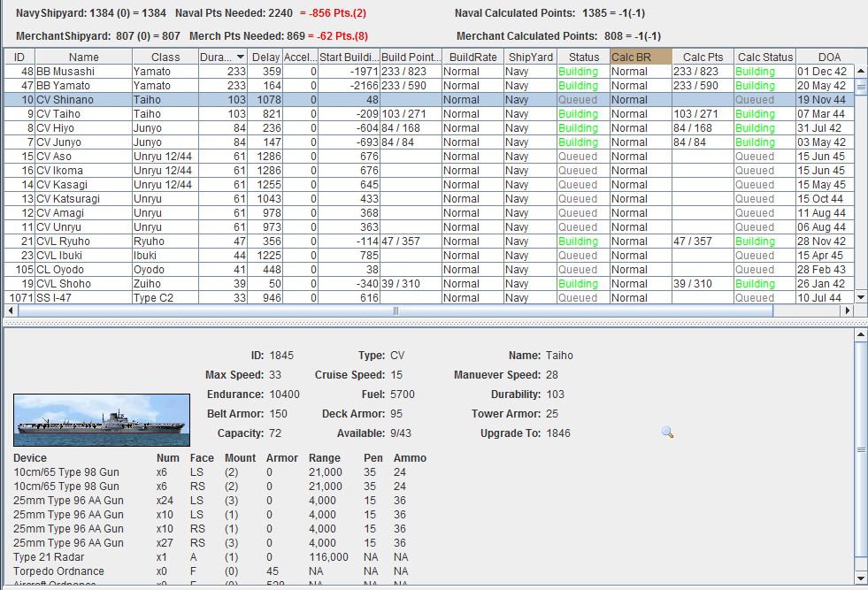868x590 pixels.
Task: Open the Duration column sort arrow
Action: pos(241,57)
